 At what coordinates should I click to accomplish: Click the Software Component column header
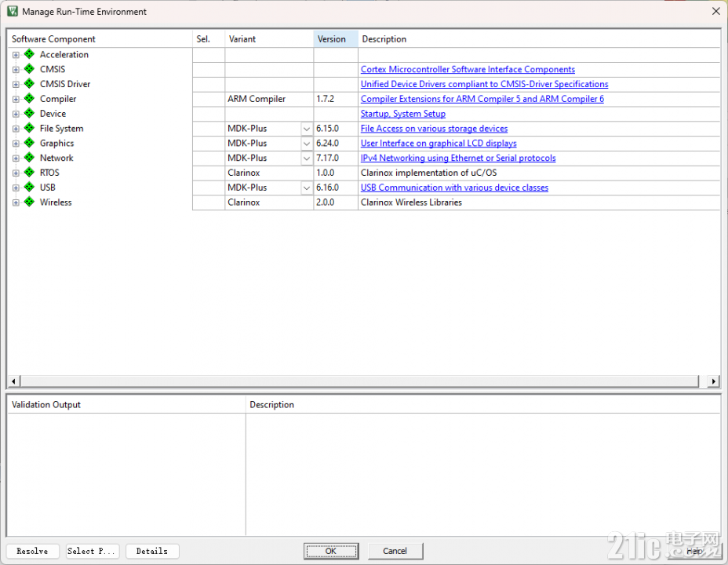point(100,39)
